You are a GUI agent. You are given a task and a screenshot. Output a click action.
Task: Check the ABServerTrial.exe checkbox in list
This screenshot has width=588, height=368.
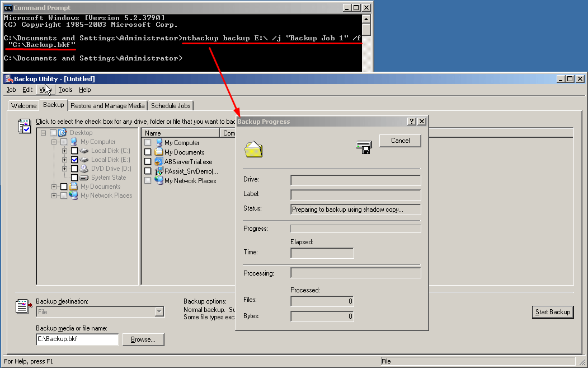pyautogui.click(x=148, y=161)
